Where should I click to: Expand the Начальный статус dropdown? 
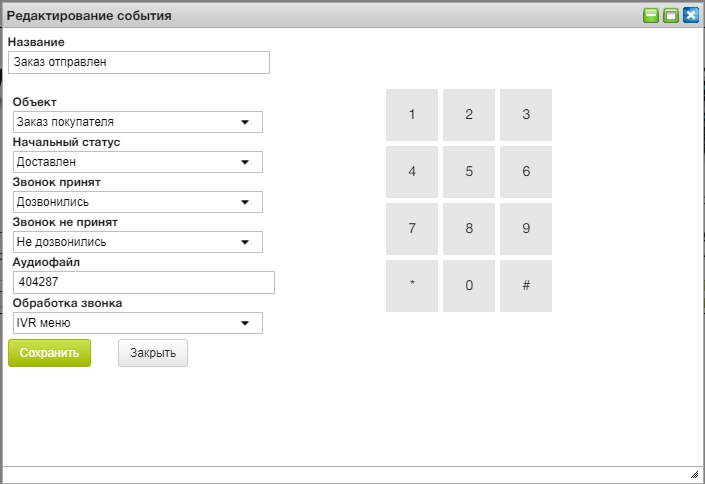click(137, 162)
